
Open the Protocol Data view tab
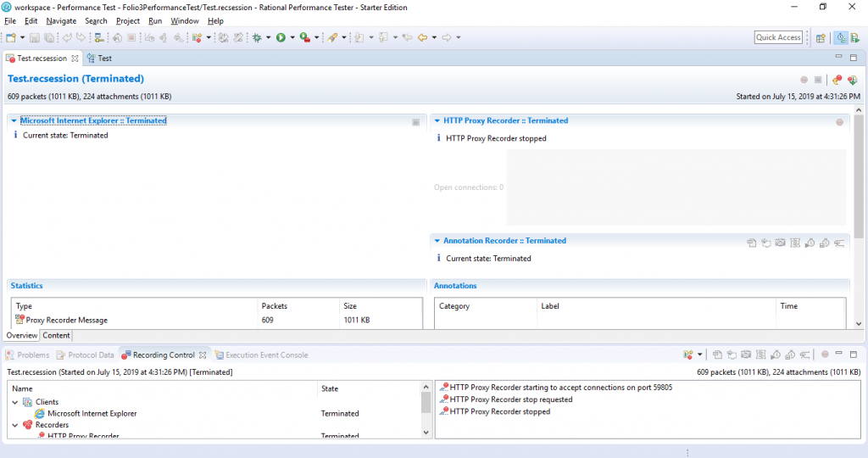86,355
